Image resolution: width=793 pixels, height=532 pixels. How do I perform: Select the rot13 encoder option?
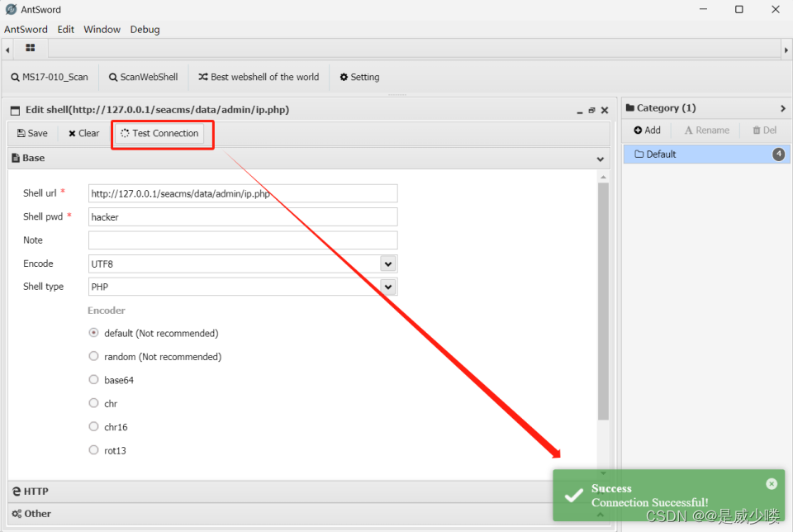(93, 450)
